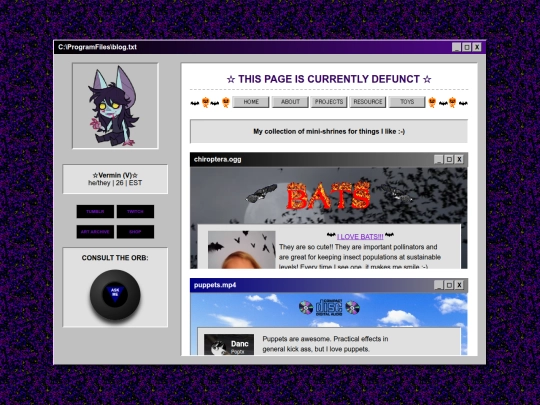Visit the TOYS page
This screenshot has height=405, width=540.
coord(407,102)
